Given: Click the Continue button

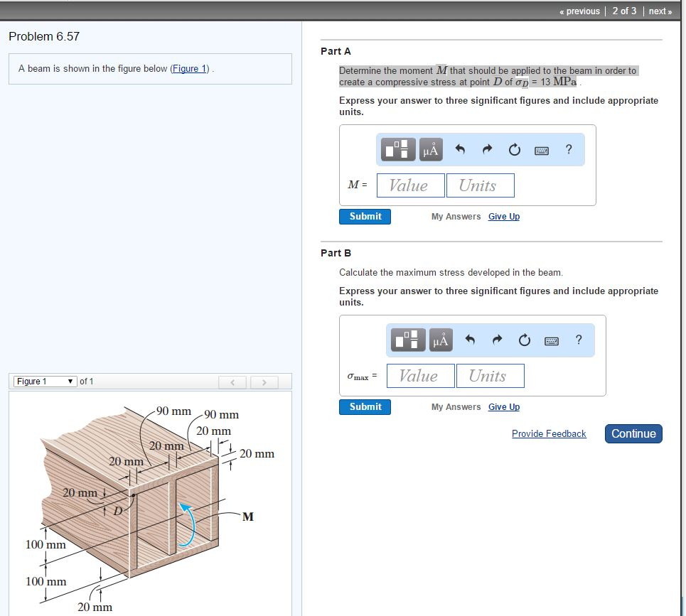Looking at the screenshot, I should 633,433.
